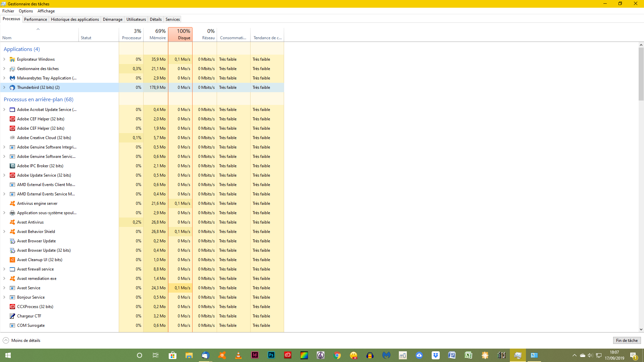Image resolution: width=644 pixels, height=362 pixels.
Task: Click the scrollbar down arrow
Action: [x=641, y=329]
